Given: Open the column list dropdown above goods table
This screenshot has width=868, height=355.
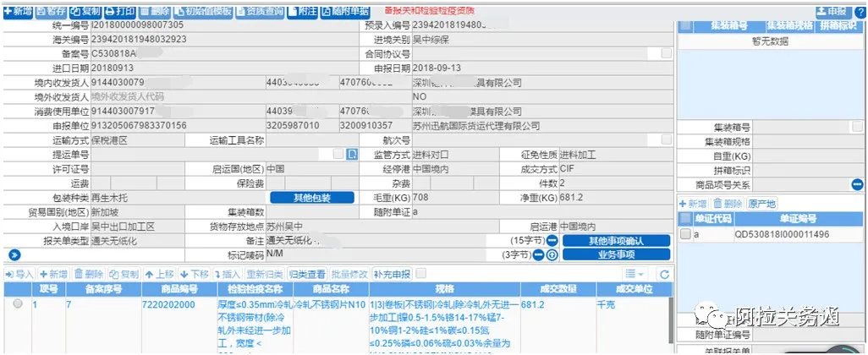Looking at the screenshot, I should coord(634,274).
